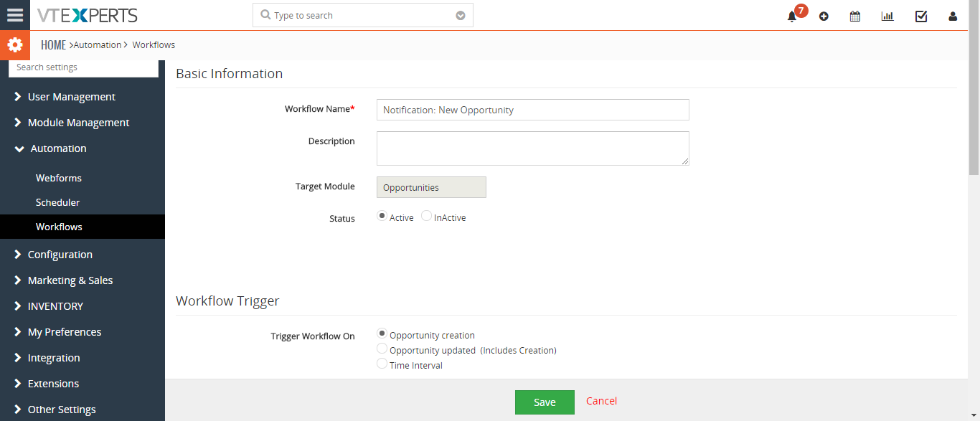This screenshot has height=421, width=980.
Task: Open the reports chart icon
Action: pos(887,16)
